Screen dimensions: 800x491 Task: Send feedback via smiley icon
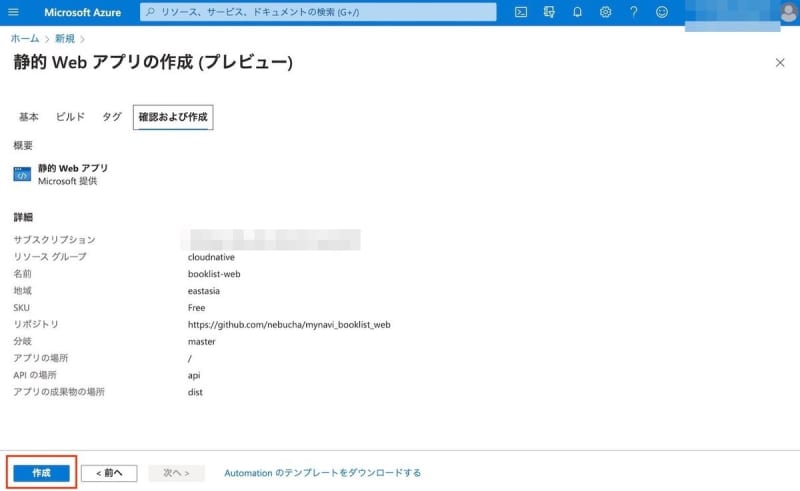(x=662, y=12)
